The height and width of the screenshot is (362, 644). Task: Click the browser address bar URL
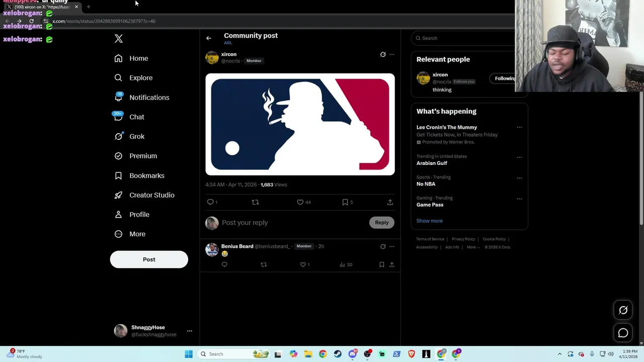(104, 21)
